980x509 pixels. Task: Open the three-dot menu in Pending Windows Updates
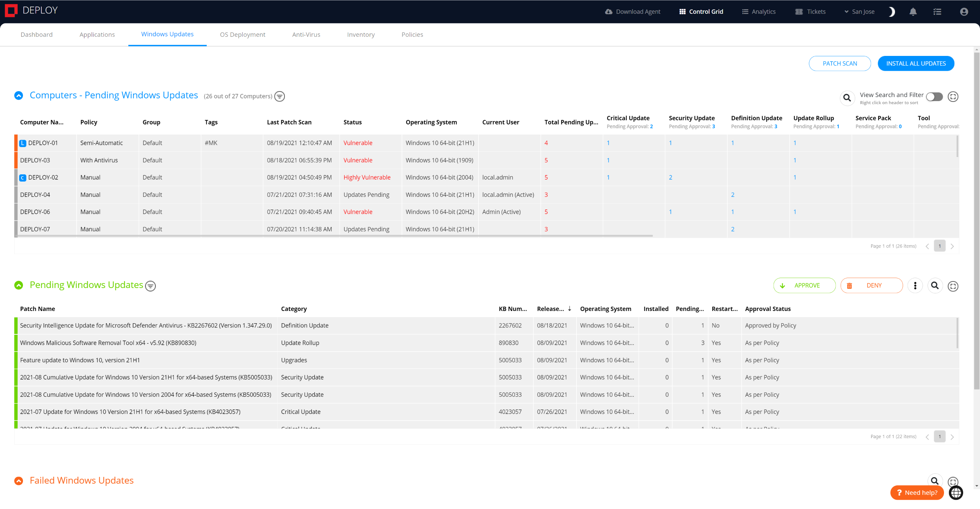click(x=915, y=285)
